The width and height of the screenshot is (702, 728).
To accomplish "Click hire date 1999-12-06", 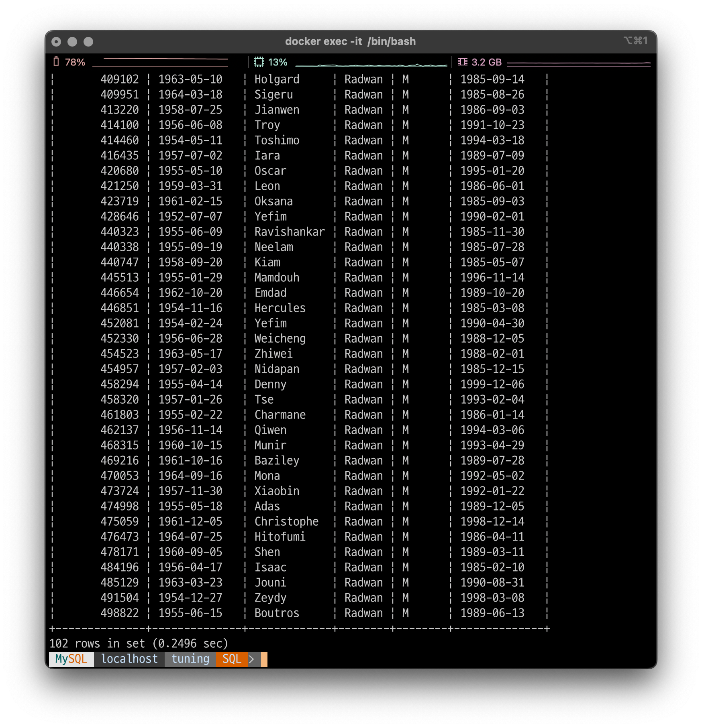I will point(492,384).
